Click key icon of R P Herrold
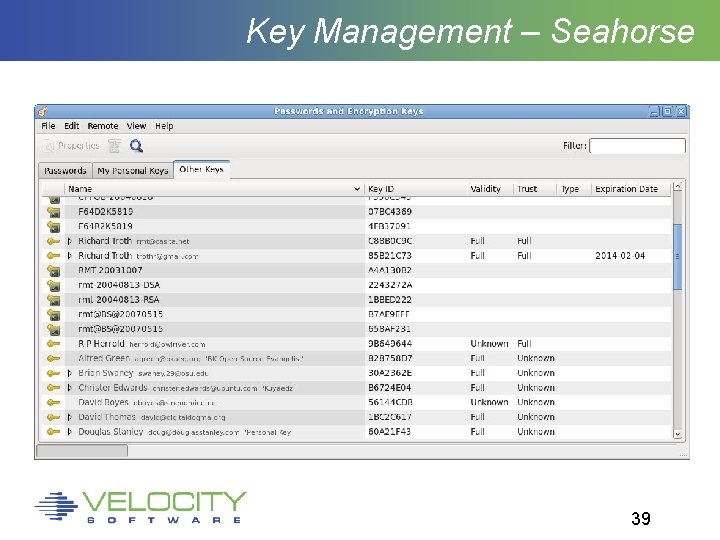Viewport: 720px width, 540px height. [x=54, y=344]
